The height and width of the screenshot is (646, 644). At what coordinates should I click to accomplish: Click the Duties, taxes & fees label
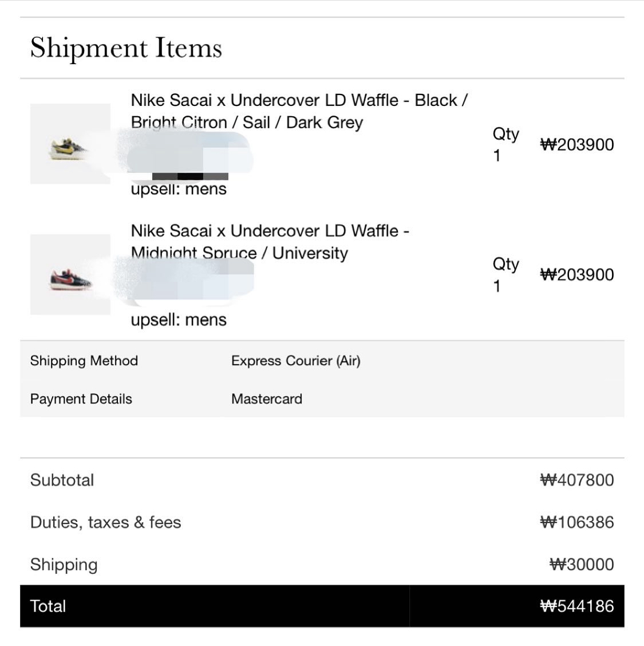point(105,522)
